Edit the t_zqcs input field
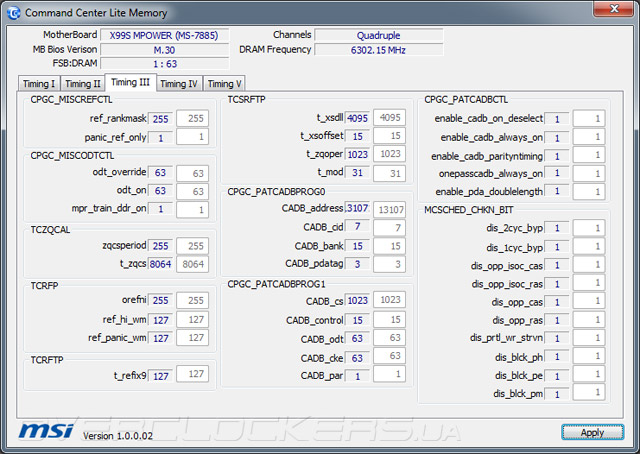 pos(193,264)
